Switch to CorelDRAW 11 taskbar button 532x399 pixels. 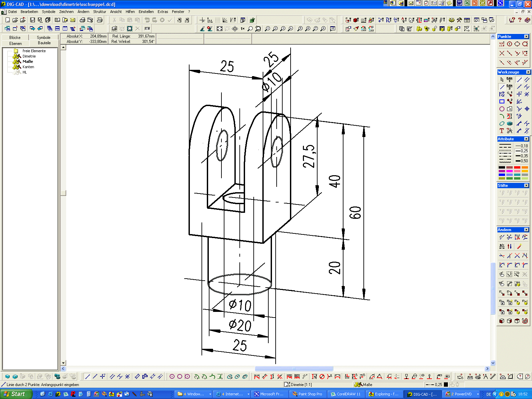(346, 394)
